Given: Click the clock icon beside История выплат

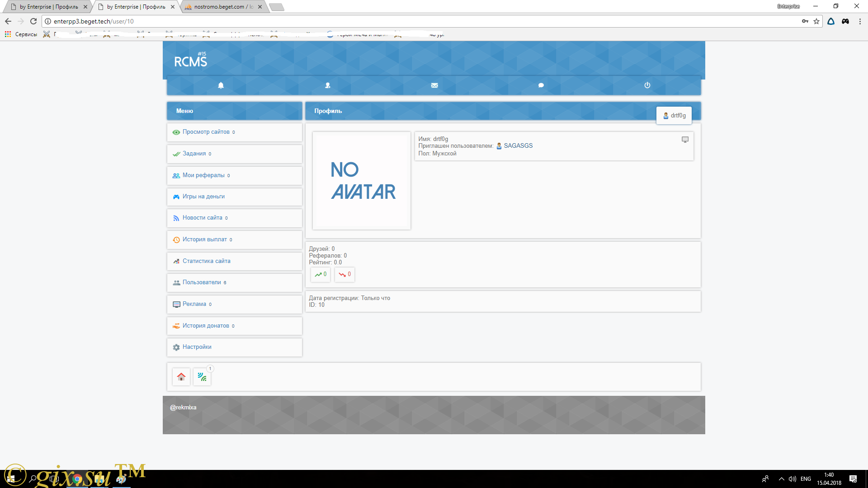Looking at the screenshot, I should click(x=176, y=240).
